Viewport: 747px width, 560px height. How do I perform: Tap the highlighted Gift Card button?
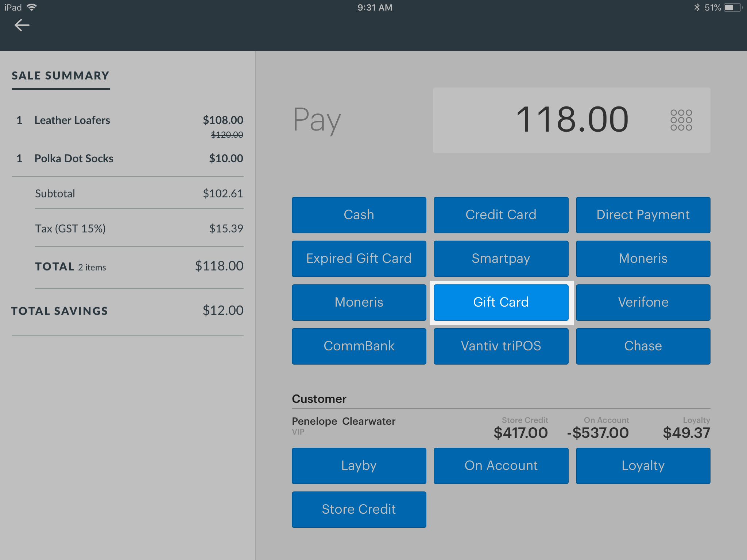pos(501,302)
